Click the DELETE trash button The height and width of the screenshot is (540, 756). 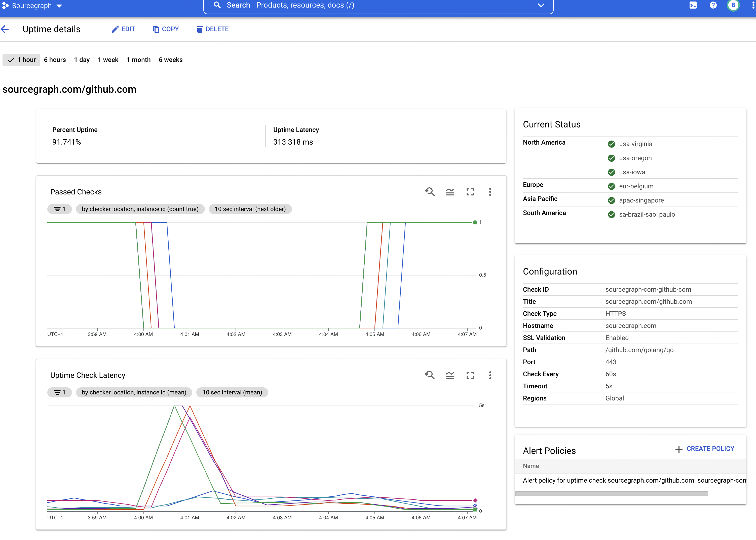(213, 29)
